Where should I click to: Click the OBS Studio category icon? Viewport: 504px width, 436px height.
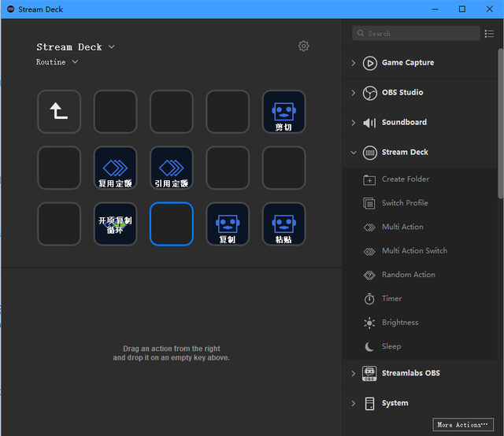click(x=369, y=93)
